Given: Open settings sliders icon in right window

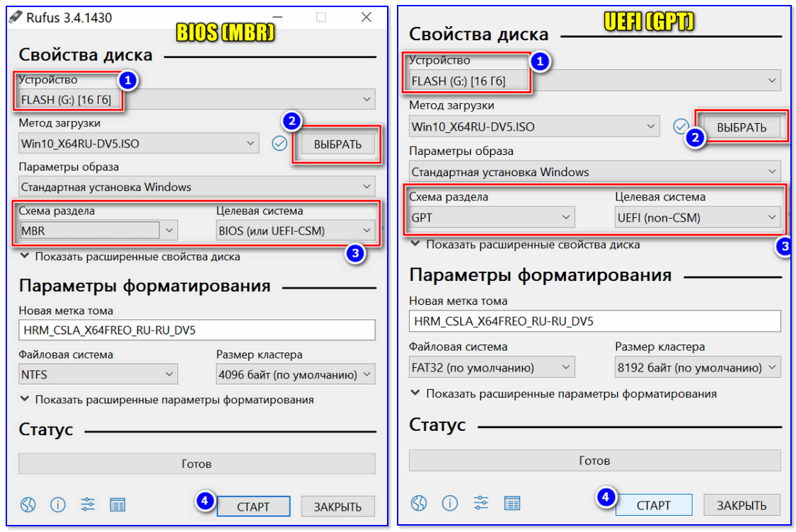Looking at the screenshot, I should (480, 503).
